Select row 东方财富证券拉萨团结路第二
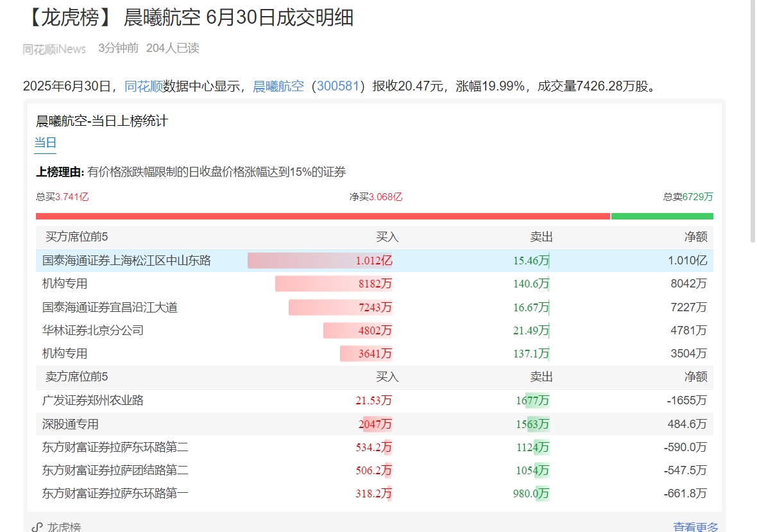Viewport: 757px width, 532px height. 375,470
